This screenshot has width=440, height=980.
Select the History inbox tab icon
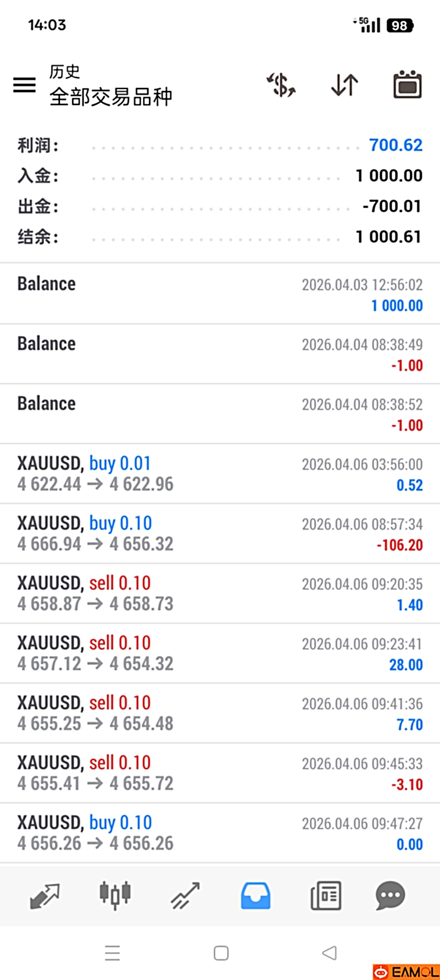(x=255, y=896)
